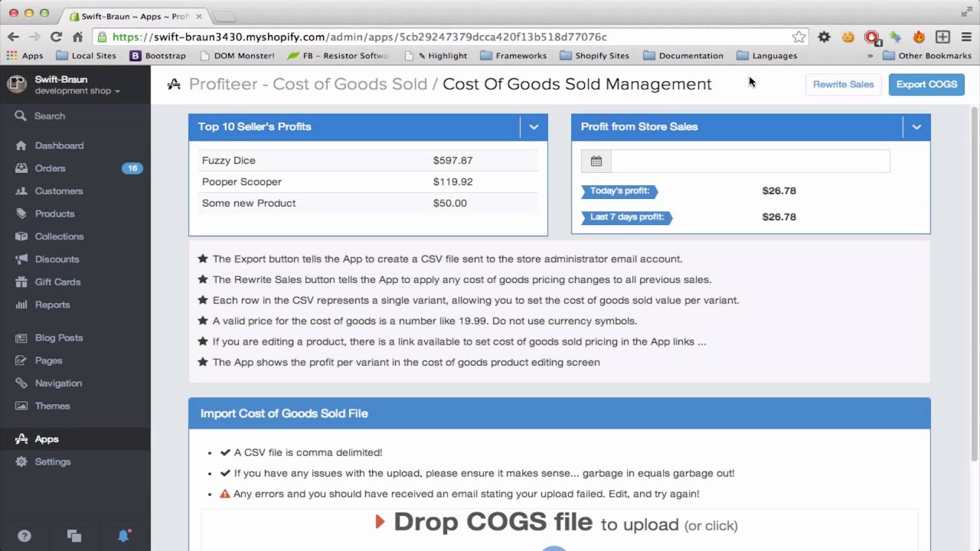Click the orders count badge 16

(x=132, y=168)
